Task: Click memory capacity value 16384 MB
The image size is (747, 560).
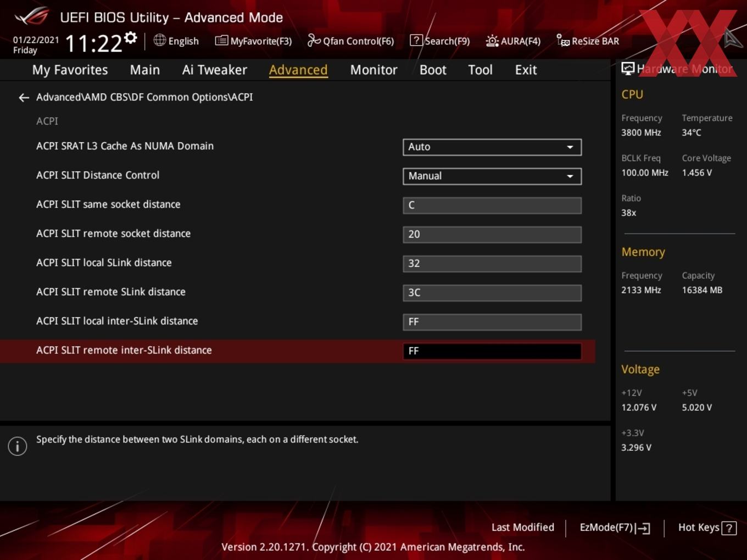Action: 702,290
